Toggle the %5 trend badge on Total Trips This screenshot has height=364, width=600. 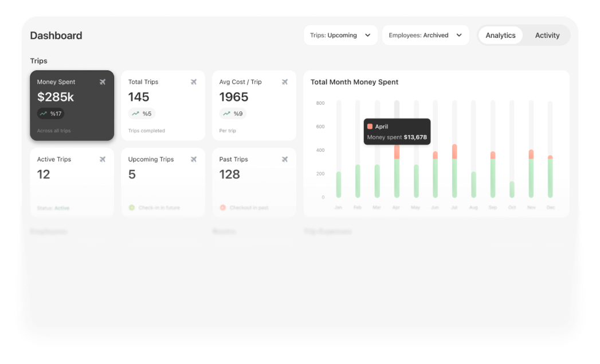(142, 113)
